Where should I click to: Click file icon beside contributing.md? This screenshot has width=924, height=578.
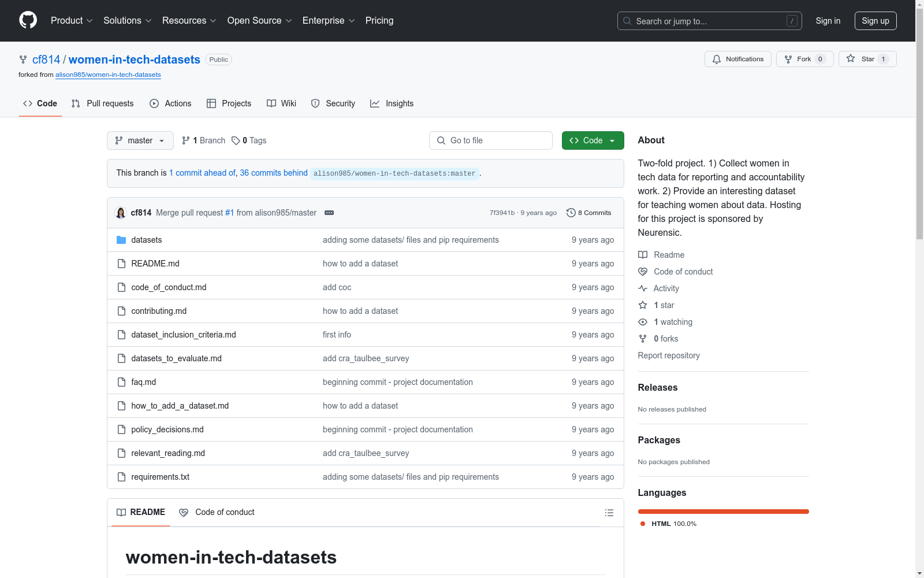[121, 311]
